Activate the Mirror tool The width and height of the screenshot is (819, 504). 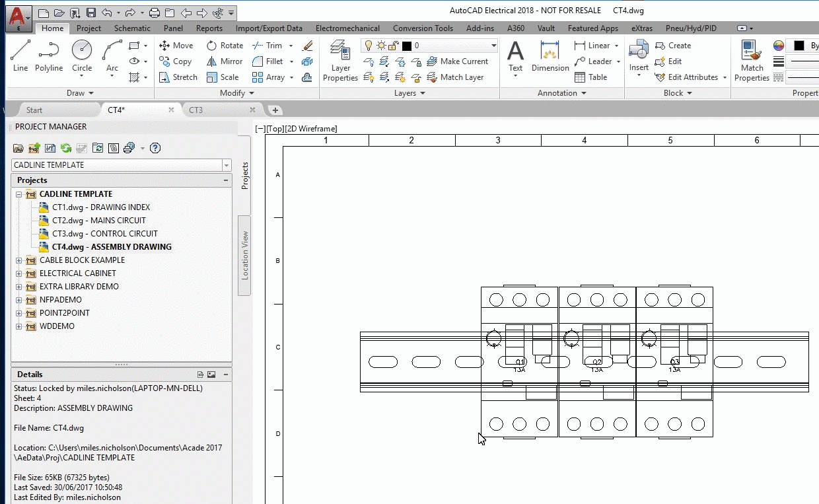pos(225,61)
